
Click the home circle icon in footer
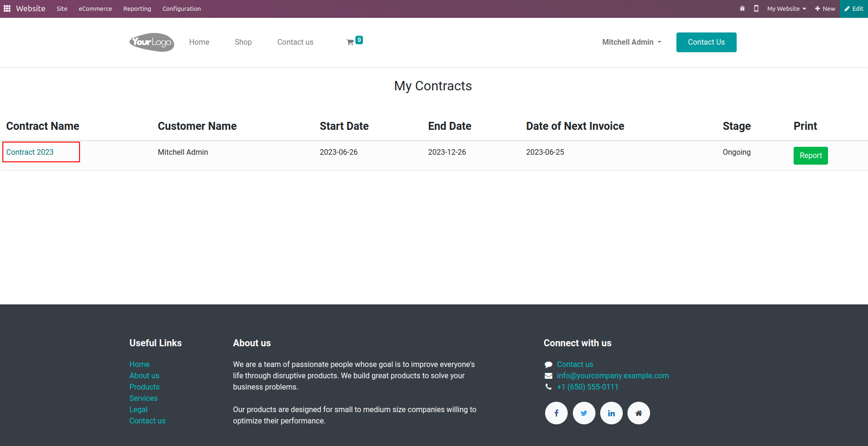638,413
